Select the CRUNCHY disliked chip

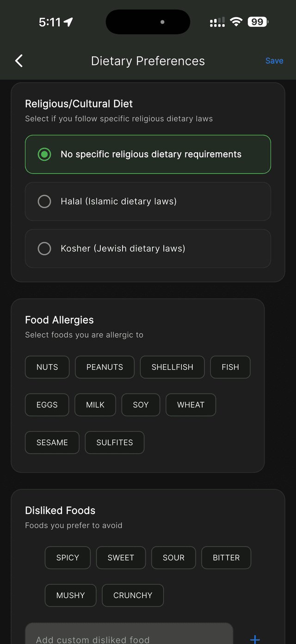[x=133, y=595]
